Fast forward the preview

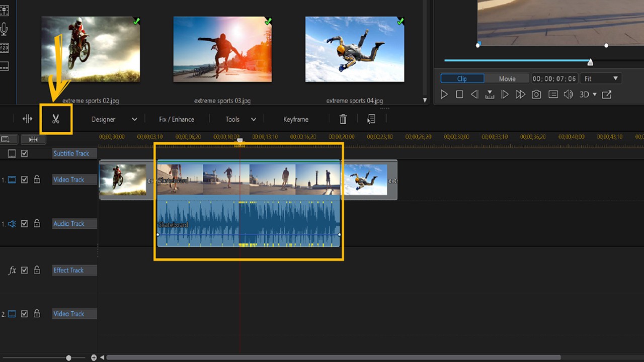[x=520, y=95]
